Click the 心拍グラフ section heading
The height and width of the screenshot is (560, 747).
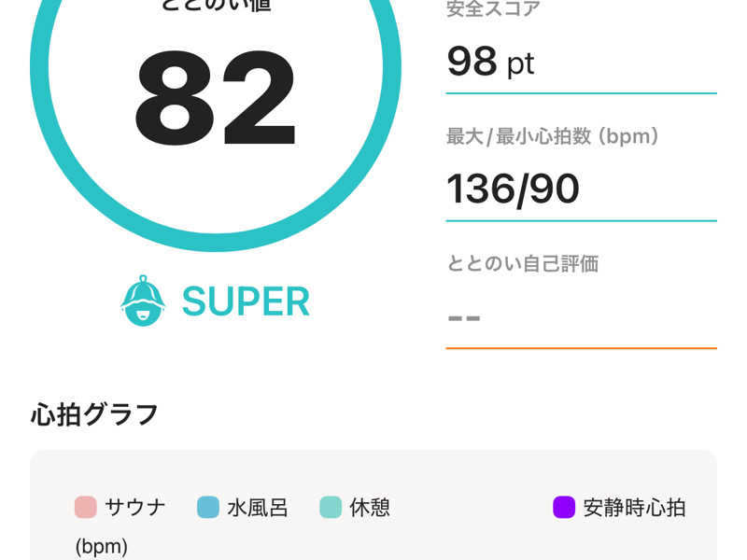click(94, 414)
